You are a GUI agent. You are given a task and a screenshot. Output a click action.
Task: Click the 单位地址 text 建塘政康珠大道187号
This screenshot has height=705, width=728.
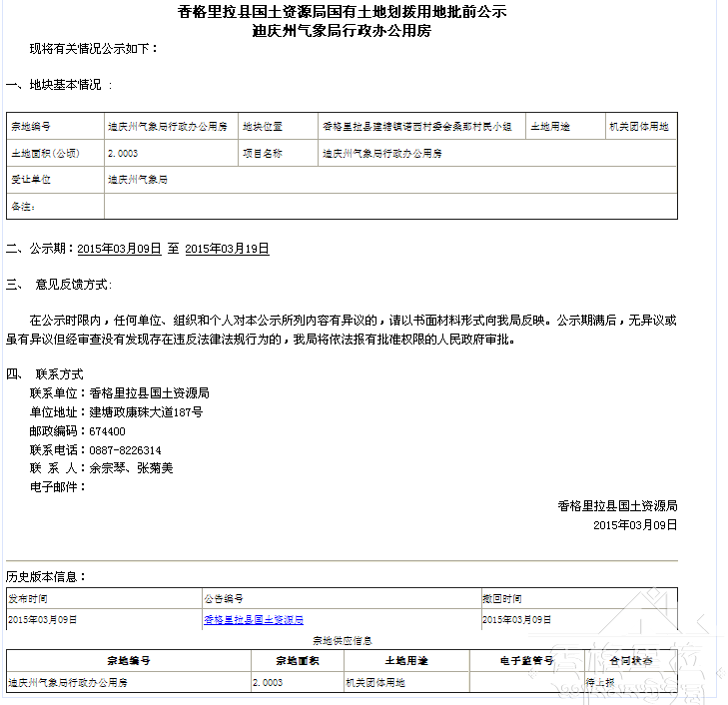146,412
